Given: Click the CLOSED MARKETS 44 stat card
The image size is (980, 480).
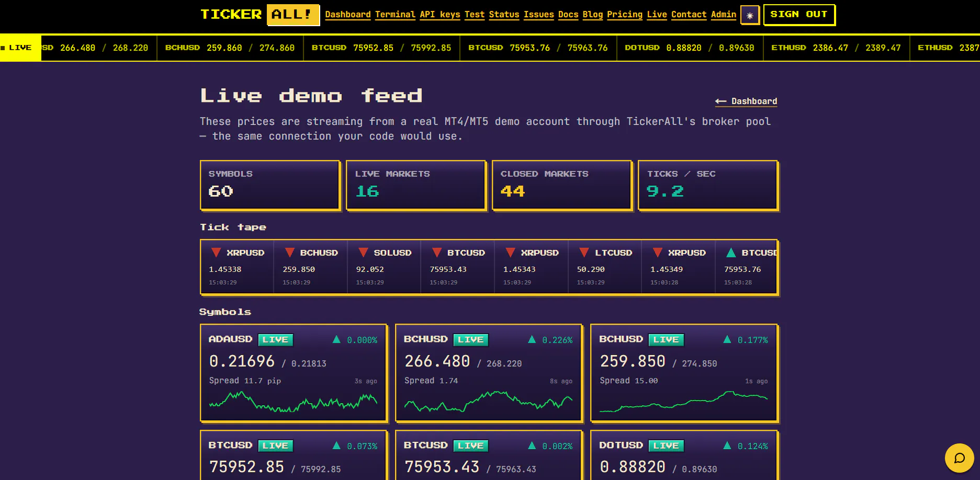Looking at the screenshot, I should tap(562, 185).
